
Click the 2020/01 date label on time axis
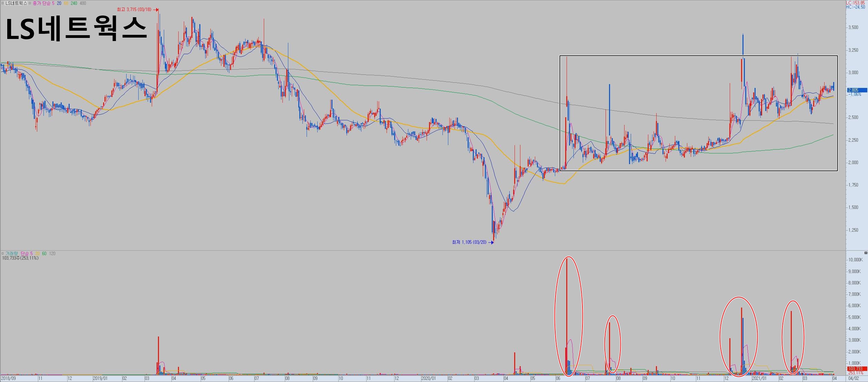point(429,379)
